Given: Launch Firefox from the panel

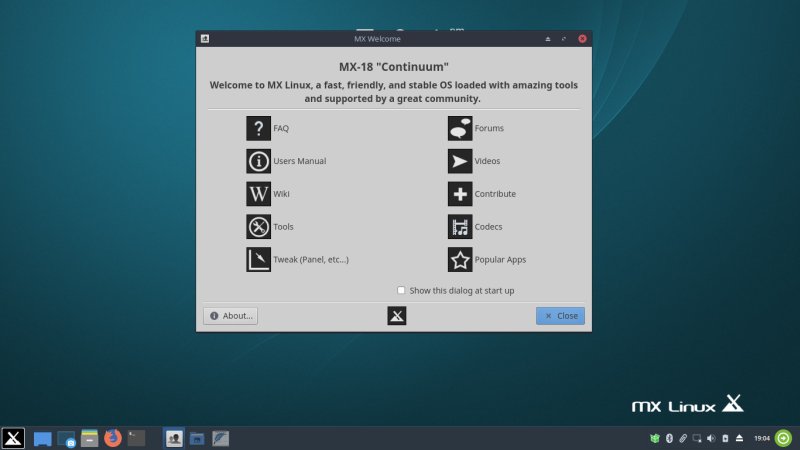Looking at the screenshot, I should point(113,438).
